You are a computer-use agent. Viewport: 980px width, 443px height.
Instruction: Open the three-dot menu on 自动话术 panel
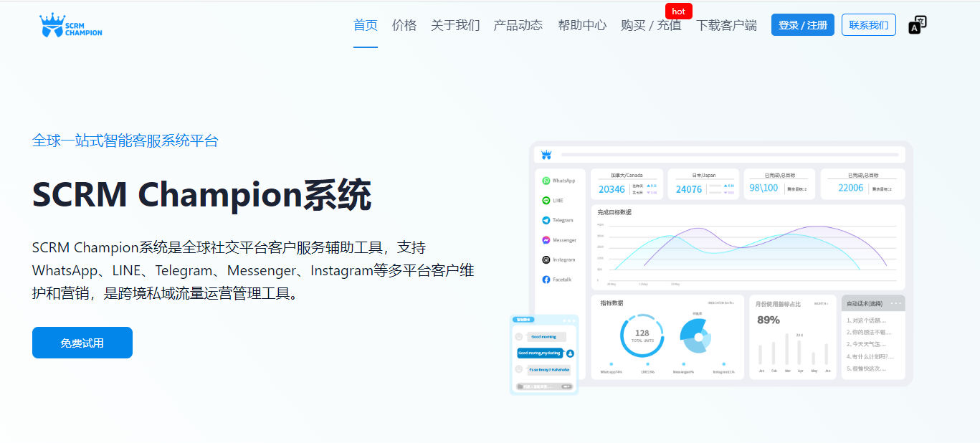click(895, 303)
